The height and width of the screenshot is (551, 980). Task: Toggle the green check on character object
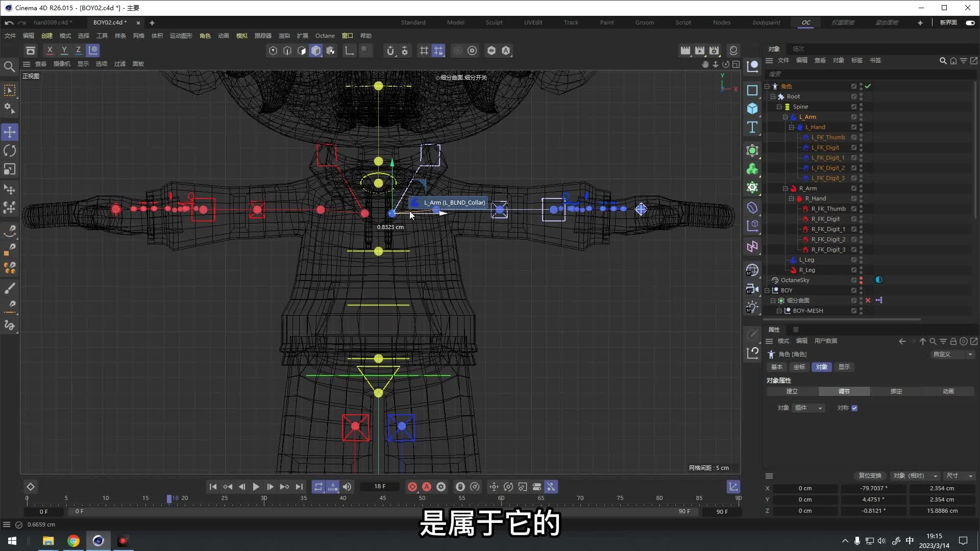[x=868, y=86]
